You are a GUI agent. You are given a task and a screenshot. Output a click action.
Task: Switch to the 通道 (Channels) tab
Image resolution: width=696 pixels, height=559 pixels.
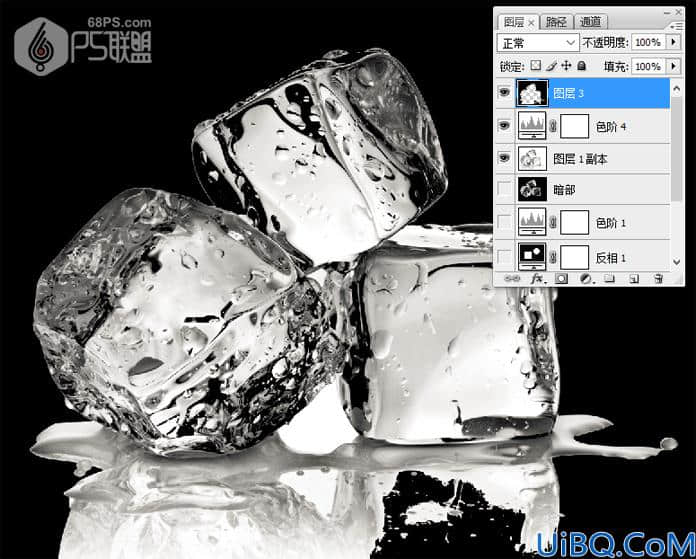[x=591, y=22]
